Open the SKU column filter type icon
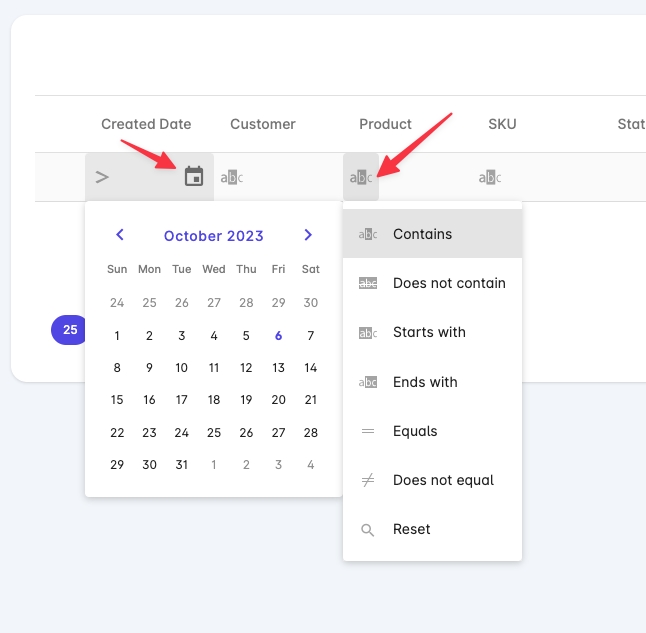 coord(489,178)
